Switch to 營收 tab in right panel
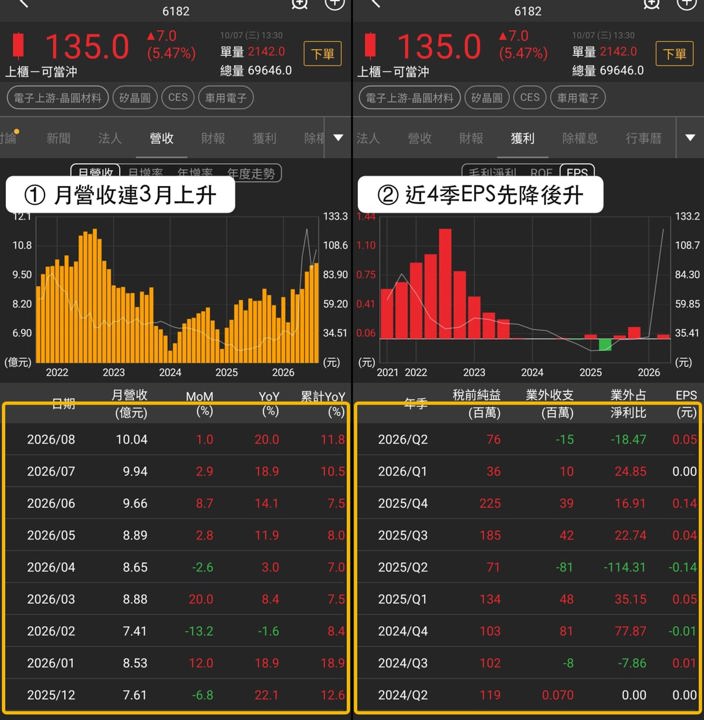The height and width of the screenshot is (720, 704). pos(420,138)
